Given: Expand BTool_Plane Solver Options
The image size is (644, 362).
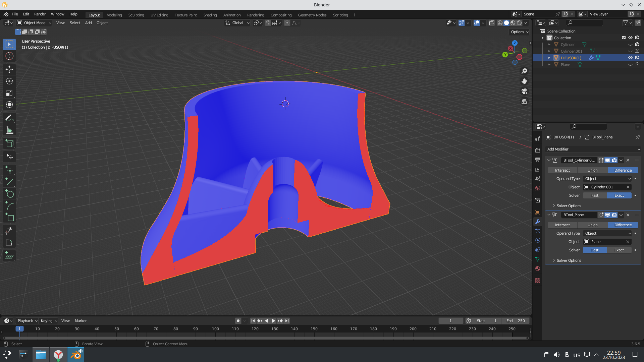Looking at the screenshot, I should (x=569, y=260).
